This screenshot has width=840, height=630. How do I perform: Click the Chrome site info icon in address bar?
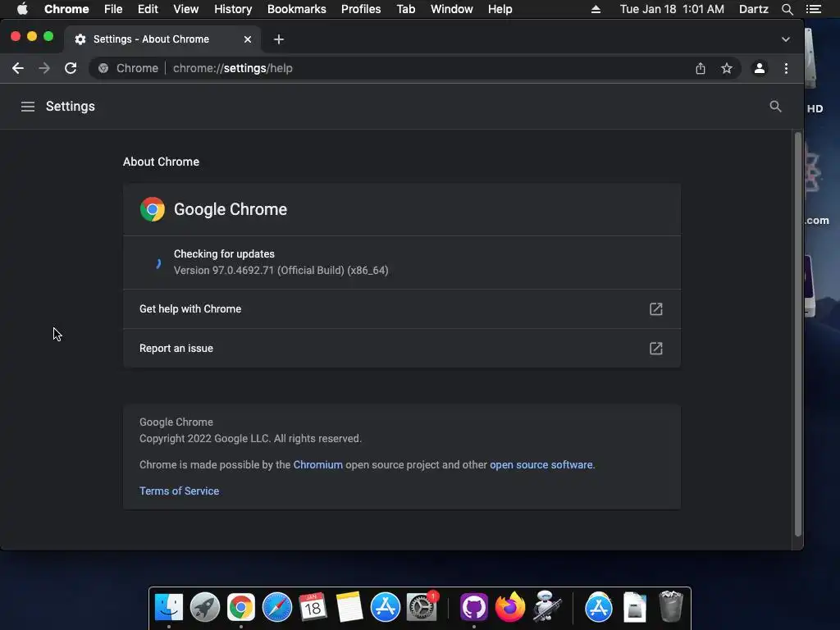(103, 68)
